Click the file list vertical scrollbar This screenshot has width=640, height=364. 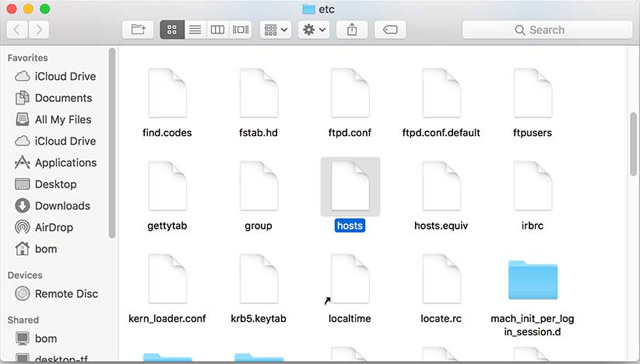(633, 144)
